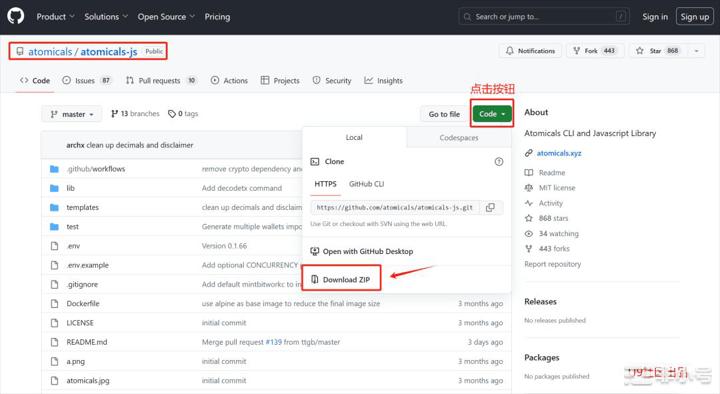
Task: Click the atomicals-js repository name link
Action: (x=109, y=51)
